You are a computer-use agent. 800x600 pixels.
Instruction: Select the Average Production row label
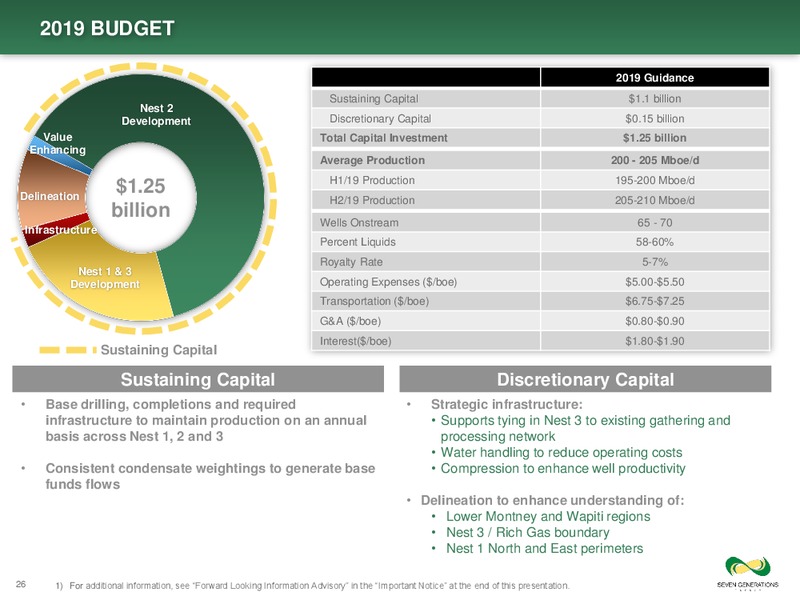(x=372, y=160)
